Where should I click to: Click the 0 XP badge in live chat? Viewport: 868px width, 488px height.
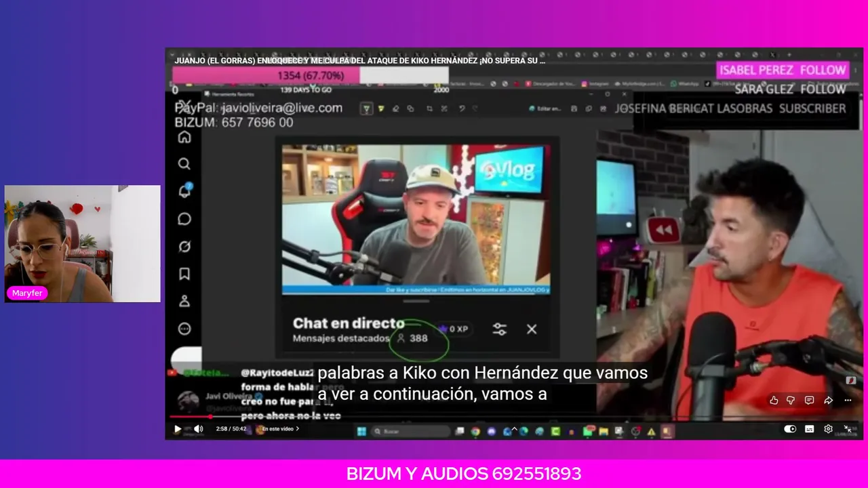pyautogui.click(x=454, y=329)
